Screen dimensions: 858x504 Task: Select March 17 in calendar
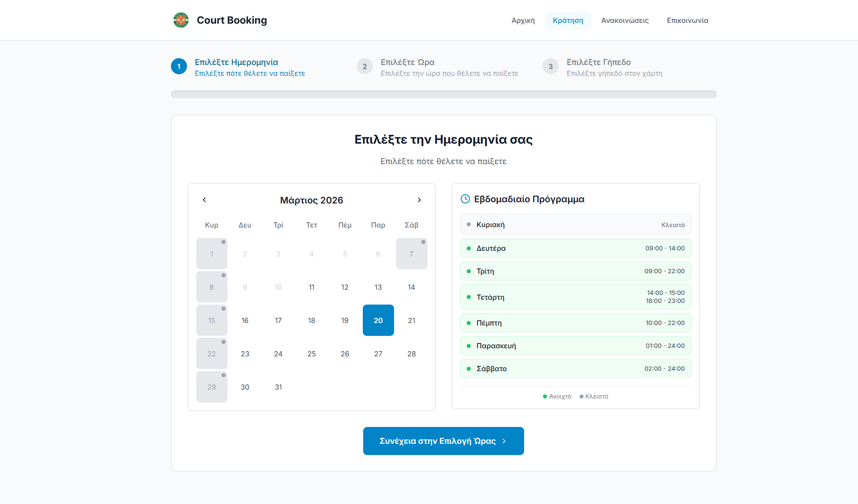(278, 320)
